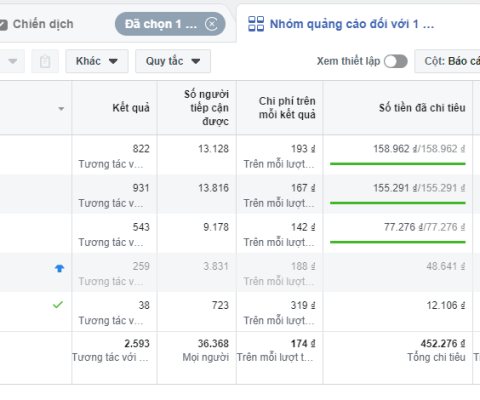Open the Chiến dịch tab
The width and height of the screenshot is (480, 400).
pos(43,24)
